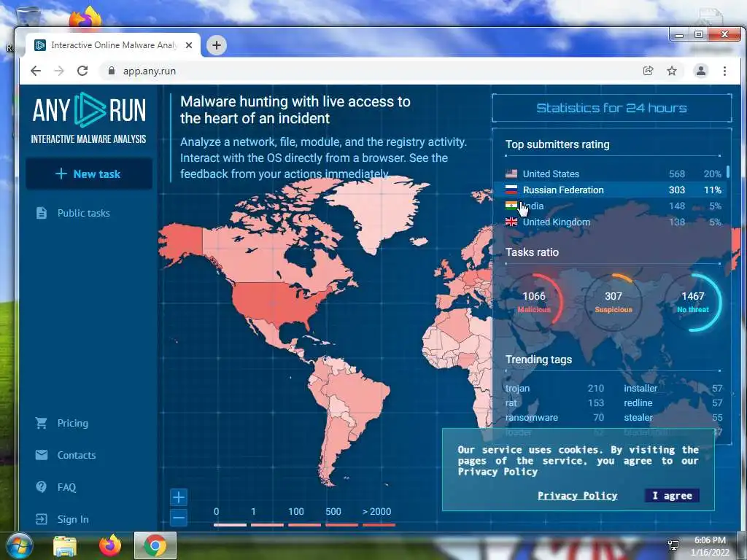Viewport: 747px width, 560px height.
Task: Click the 1467 No threat circle
Action: [693, 303]
